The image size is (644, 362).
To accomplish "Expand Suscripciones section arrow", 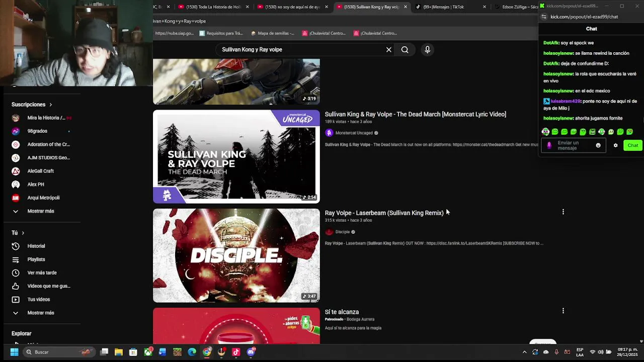I will 50,105.
